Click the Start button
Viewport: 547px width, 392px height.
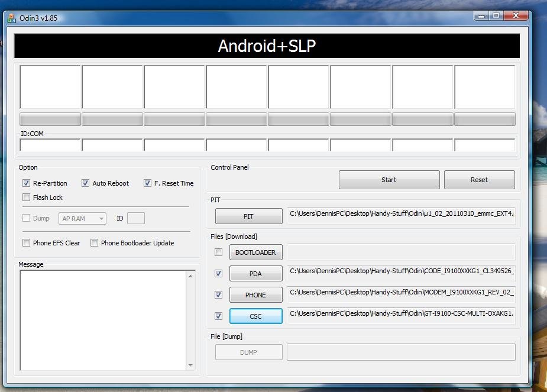click(389, 180)
